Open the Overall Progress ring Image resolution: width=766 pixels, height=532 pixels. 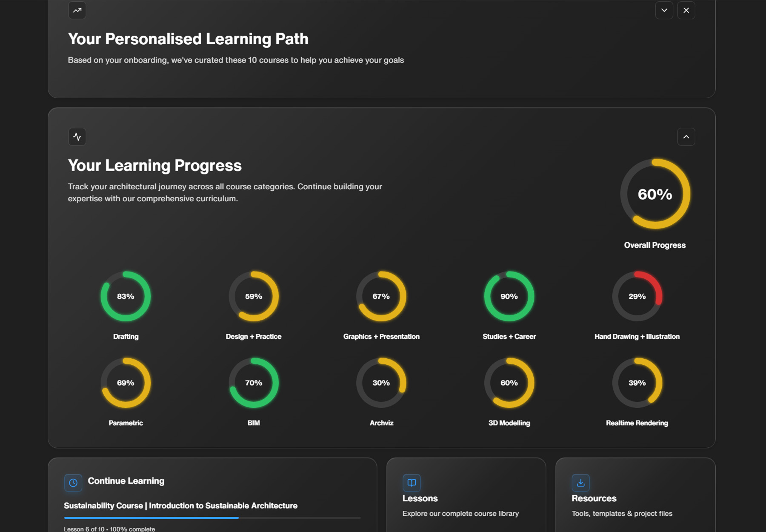655,194
